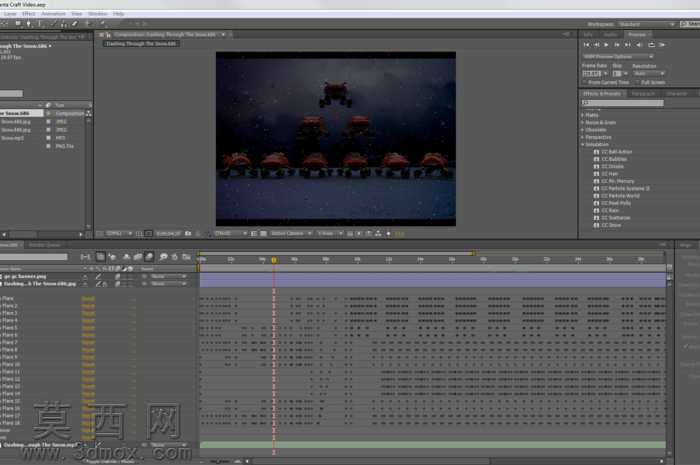Open Brainstorm from timeline icons
Image resolution: width=700 pixels, height=465 pixels.
point(163,257)
